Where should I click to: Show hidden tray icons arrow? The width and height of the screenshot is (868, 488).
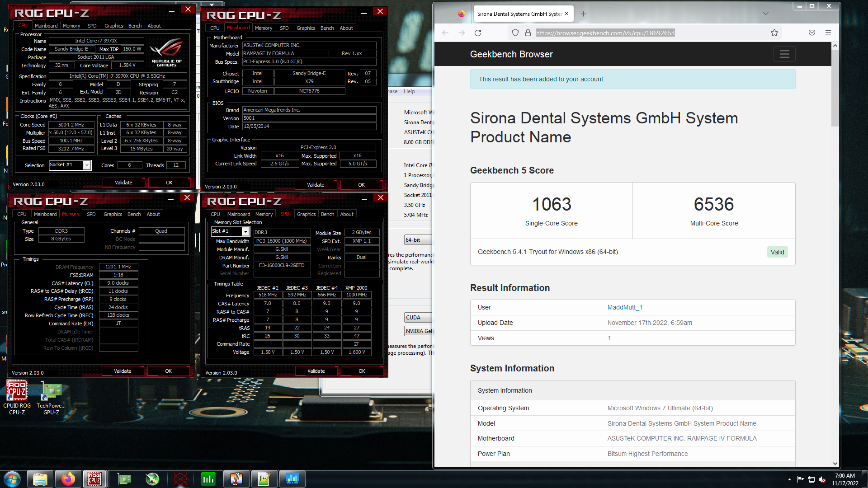coord(789,479)
